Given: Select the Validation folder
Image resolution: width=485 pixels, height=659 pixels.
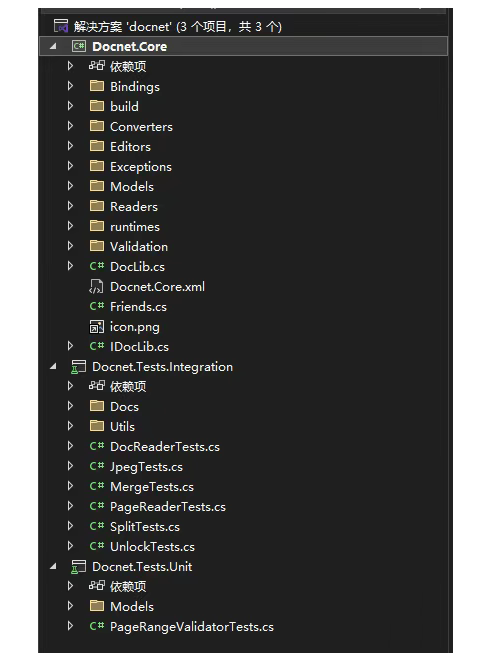Looking at the screenshot, I should [139, 247].
